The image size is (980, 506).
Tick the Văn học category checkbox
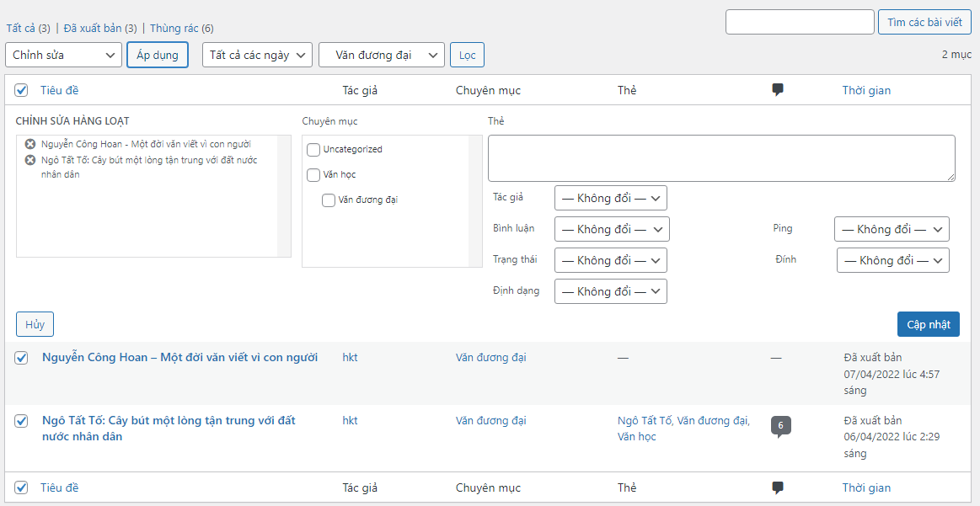tap(313, 175)
